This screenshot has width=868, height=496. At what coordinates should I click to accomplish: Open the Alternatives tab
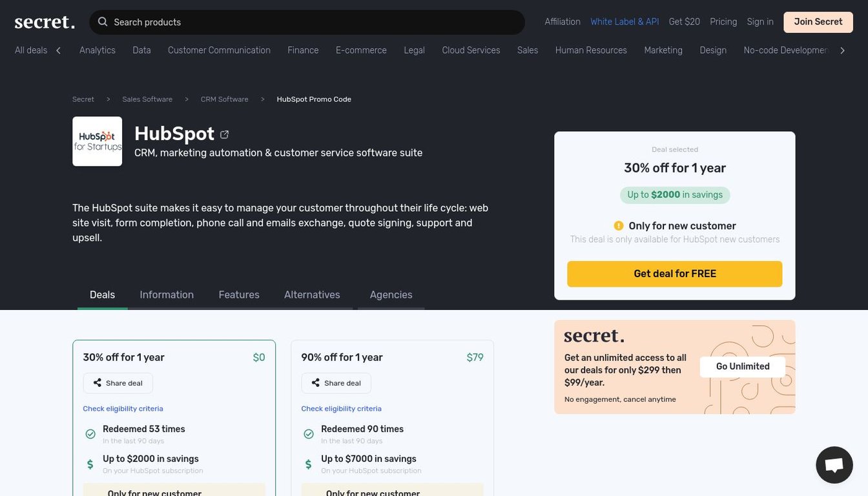coord(312,294)
